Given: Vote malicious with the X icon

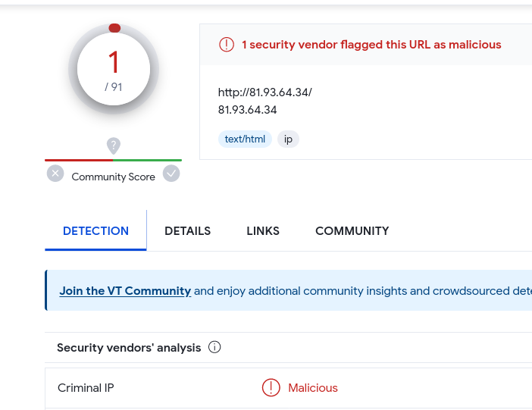Looking at the screenshot, I should tap(55, 174).
